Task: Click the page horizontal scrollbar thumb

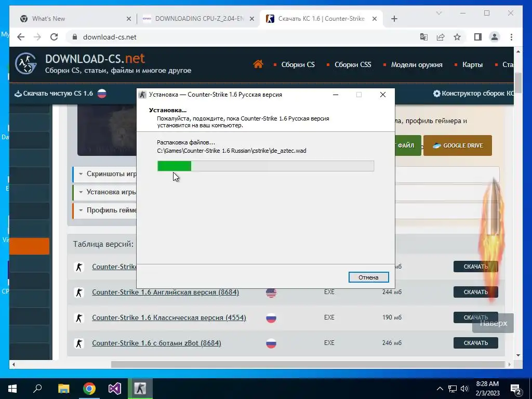Action: 308,364
